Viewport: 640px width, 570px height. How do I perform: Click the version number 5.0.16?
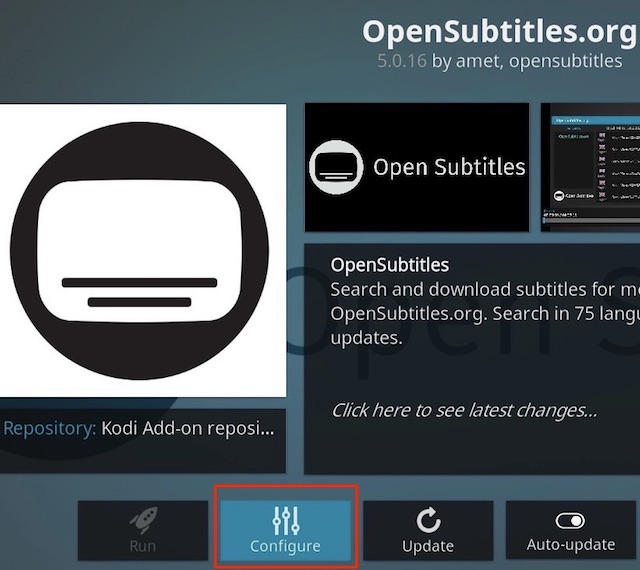point(402,61)
